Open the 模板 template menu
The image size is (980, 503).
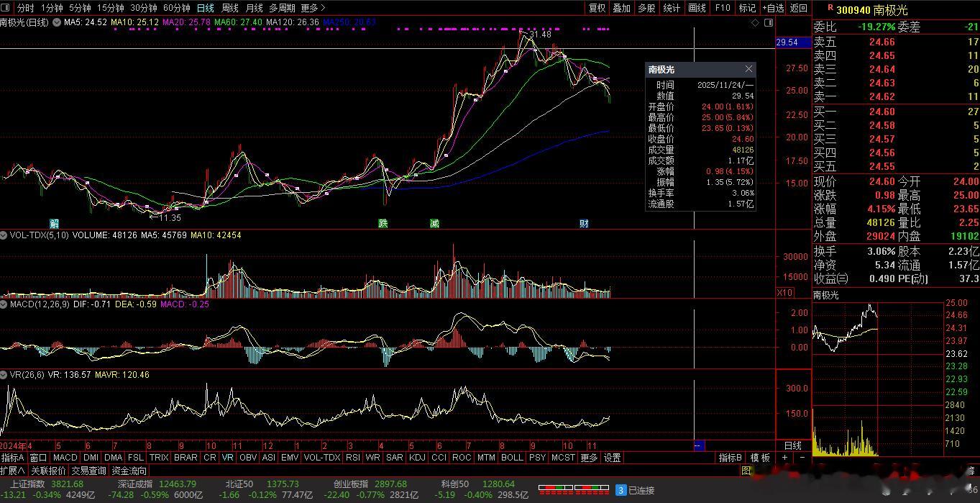pos(760,458)
